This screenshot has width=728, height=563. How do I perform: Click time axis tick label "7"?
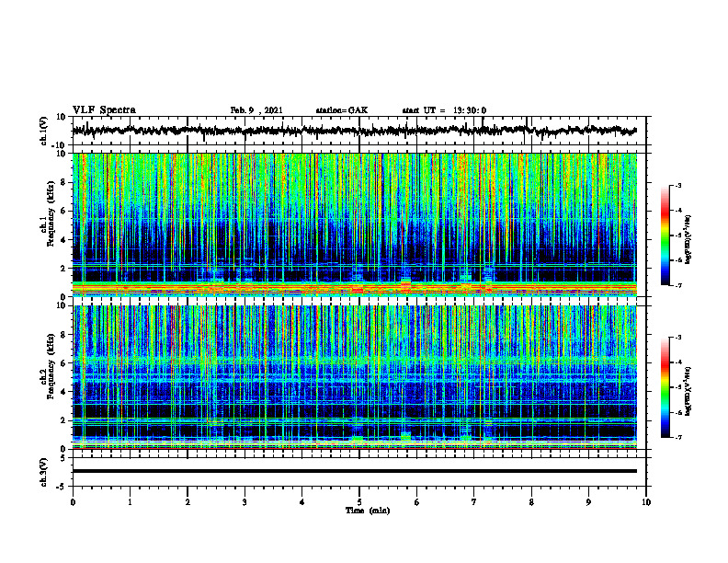coord(474,502)
